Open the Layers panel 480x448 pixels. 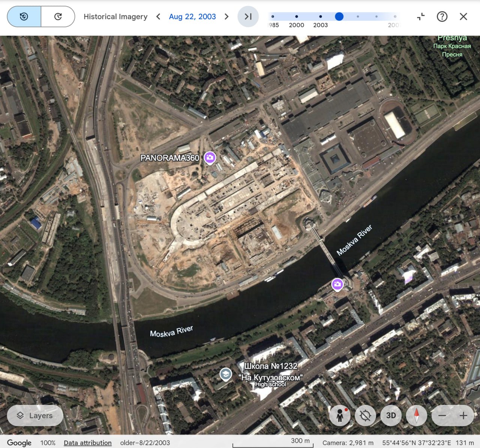pyautogui.click(x=35, y=415)
